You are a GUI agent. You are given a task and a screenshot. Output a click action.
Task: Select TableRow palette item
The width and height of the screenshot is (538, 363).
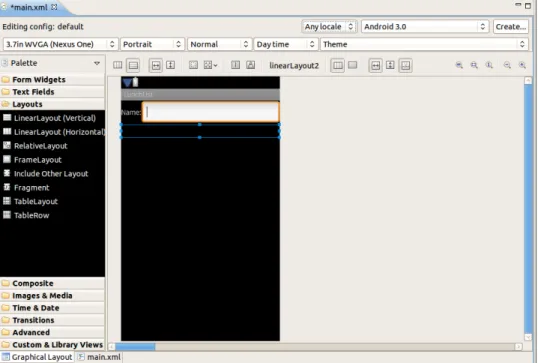pos(52,215)
